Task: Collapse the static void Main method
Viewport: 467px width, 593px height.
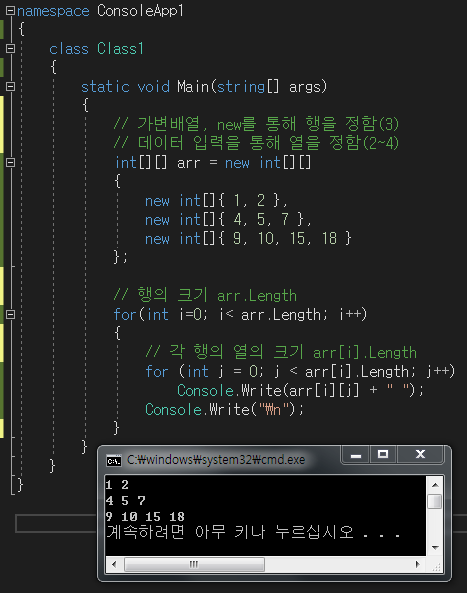Action: [x=11, y=87]
